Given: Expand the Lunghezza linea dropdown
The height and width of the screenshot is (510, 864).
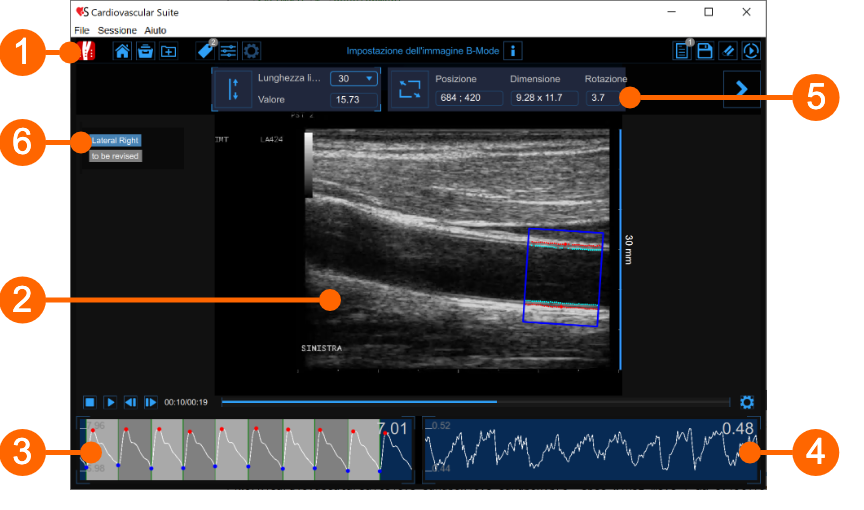Looking at the screenshot, I should [355, 79].
